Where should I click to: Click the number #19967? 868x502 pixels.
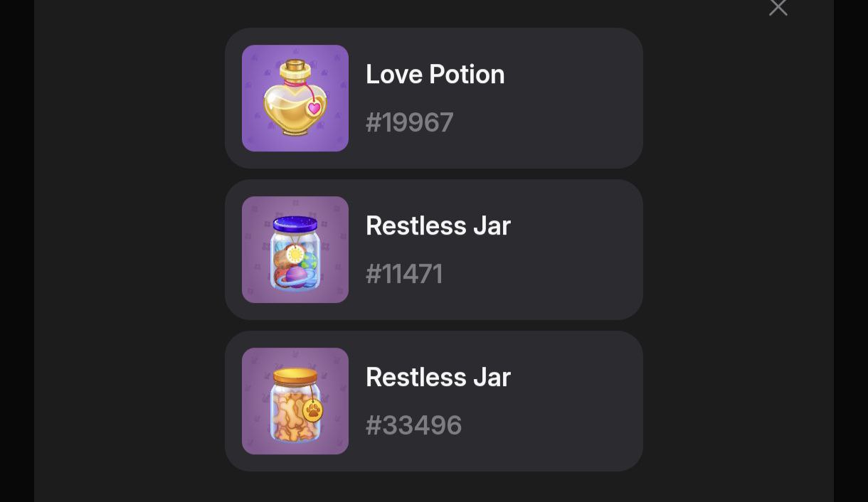click(x=410, y=122)
